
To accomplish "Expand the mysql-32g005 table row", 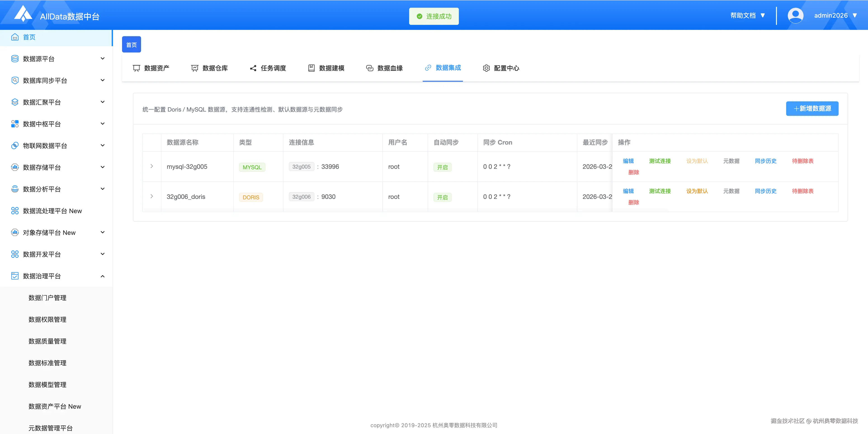I will click(x=152, y=166).
